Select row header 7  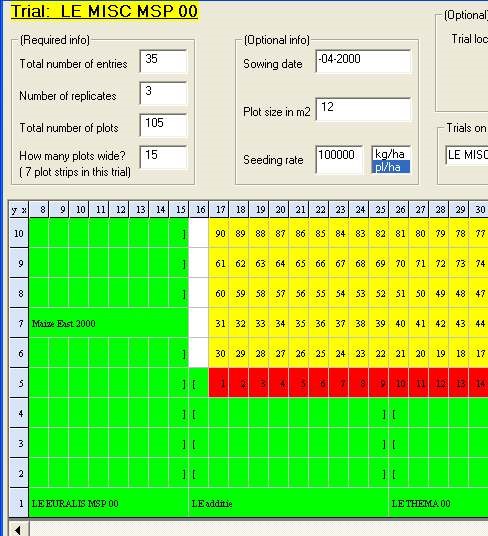tap(19, 323)
